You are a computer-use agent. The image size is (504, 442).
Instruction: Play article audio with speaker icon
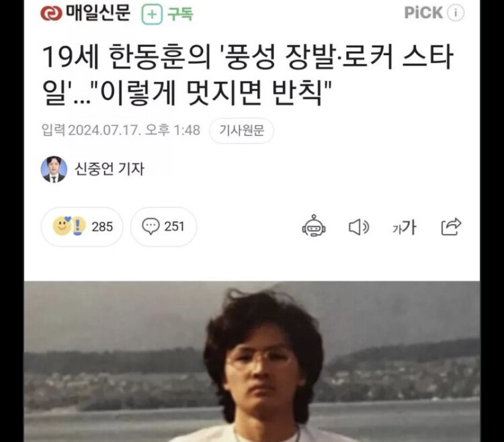pyautogui.click(x=359, y=227)
